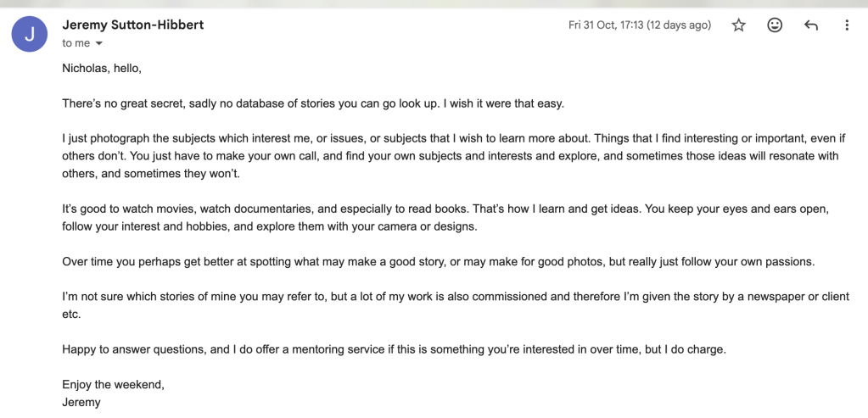Click the round J sender avatar
The image size is (868, 418).
pyautogui.click(x=29, y=35)
